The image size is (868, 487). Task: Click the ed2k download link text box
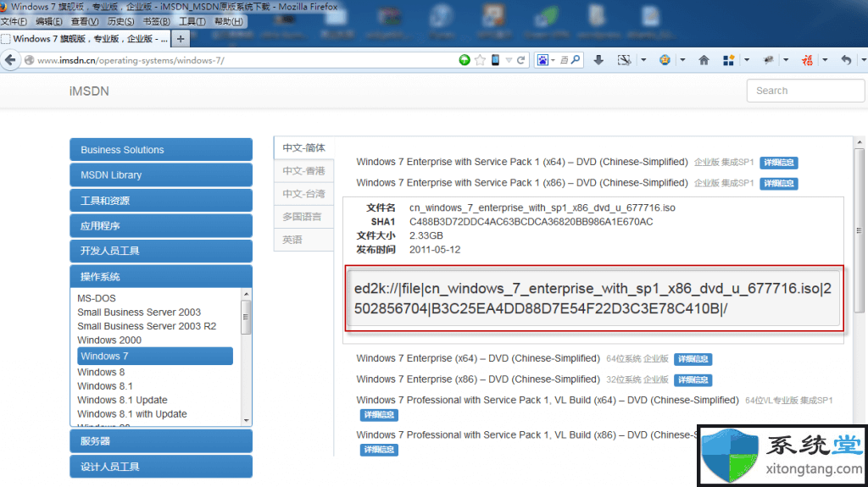[594, 298]
